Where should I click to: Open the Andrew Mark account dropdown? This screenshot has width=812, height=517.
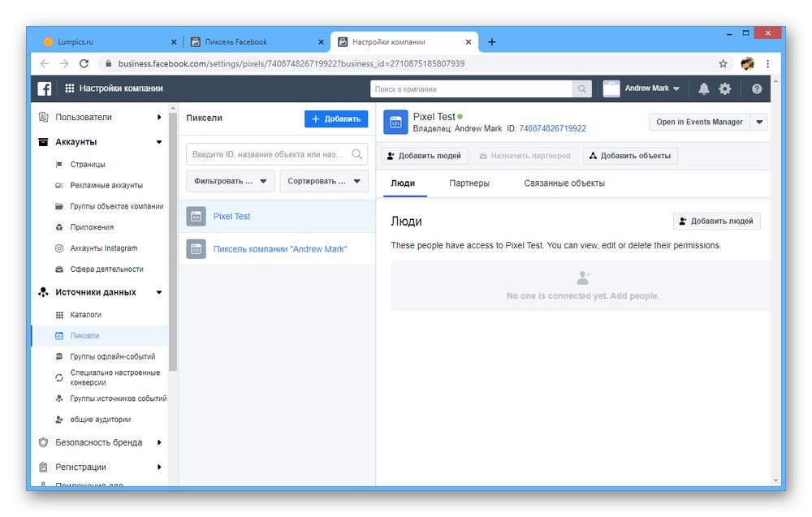click(652, 88)
